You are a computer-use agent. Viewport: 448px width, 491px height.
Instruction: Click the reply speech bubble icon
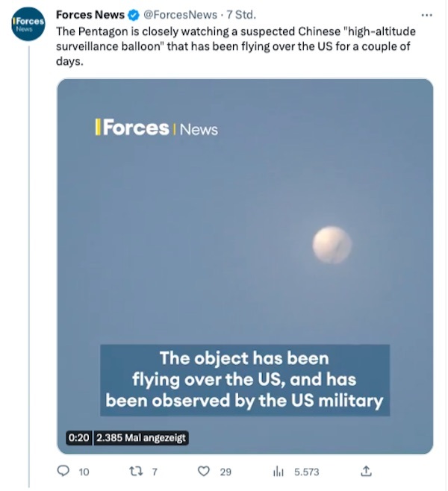click(63, 471)
